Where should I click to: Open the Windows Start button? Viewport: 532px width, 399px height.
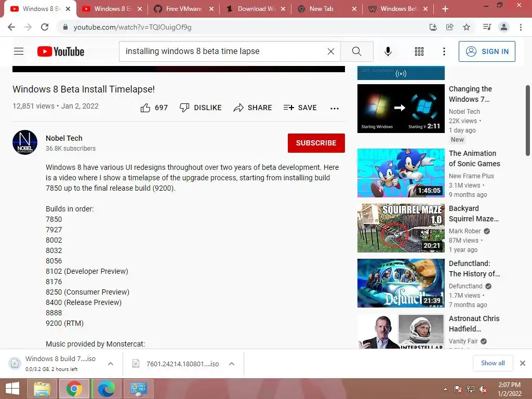point(12,389)
